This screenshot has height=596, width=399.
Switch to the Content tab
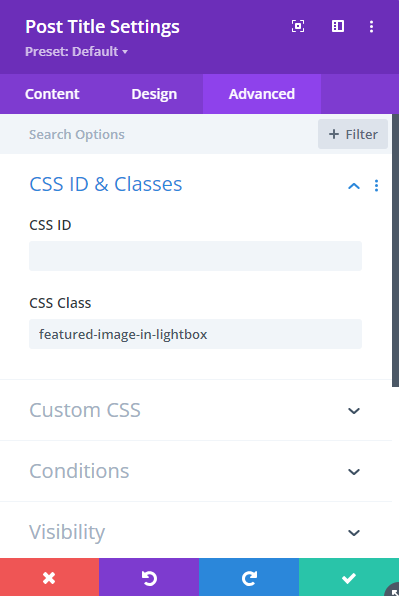pyautogui.click(x=52, y=94)
